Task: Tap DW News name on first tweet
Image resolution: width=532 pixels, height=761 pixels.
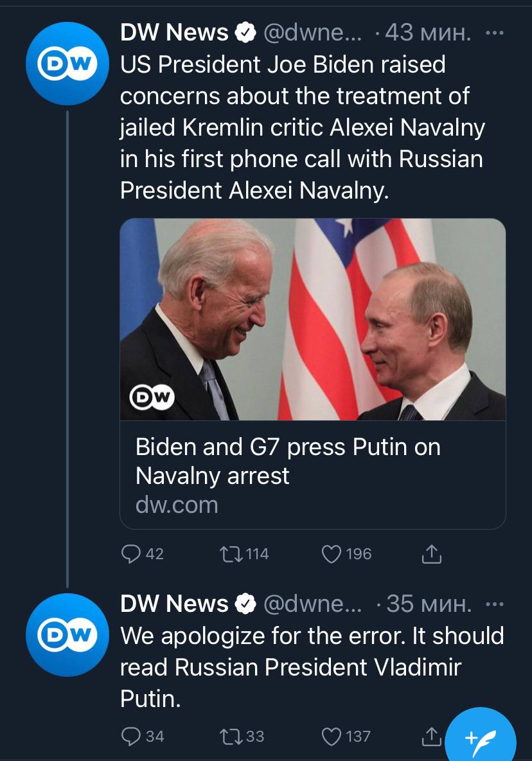Action: click(x=174, y=32)
